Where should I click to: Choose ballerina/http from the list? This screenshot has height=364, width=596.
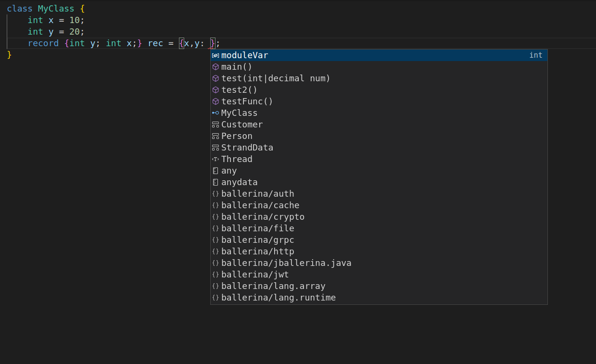(x=379, y=251)
